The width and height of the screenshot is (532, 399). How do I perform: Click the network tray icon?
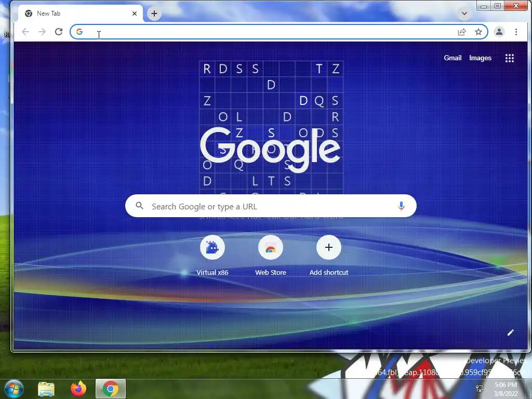480,389
